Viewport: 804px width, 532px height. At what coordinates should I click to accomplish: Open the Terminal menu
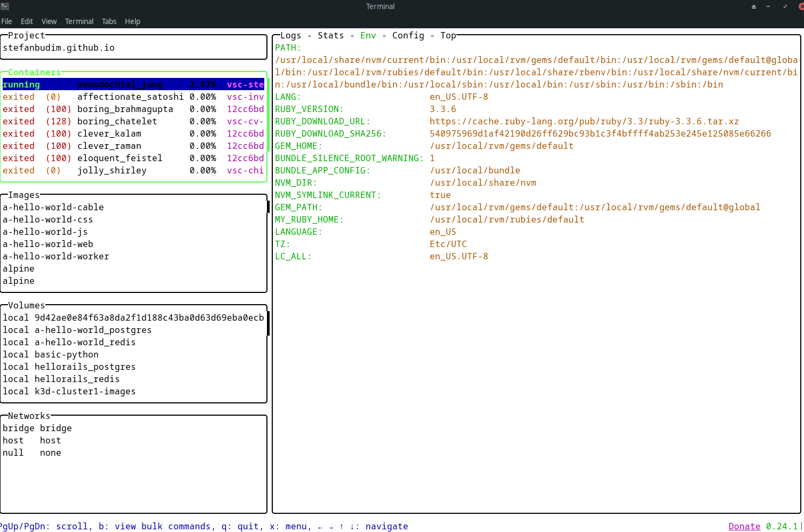pyautogui.click(x=79, y=21)
